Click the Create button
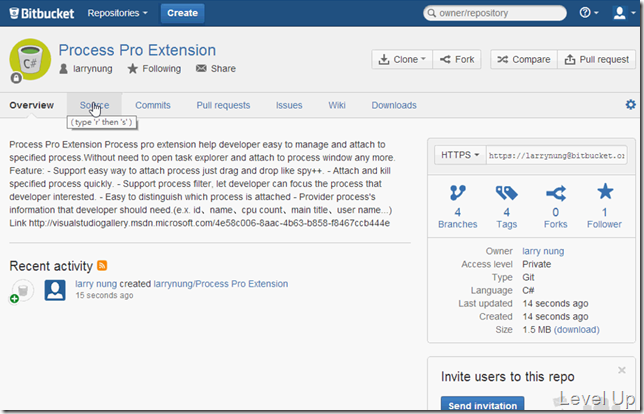 [182, 13]
